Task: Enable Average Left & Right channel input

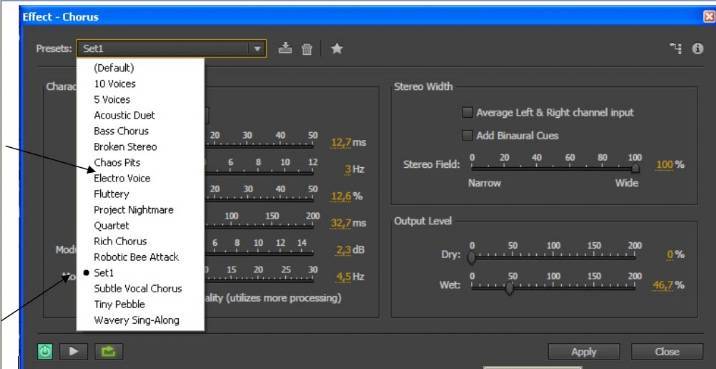Action: pyautogui.click(x=467, y=112)
